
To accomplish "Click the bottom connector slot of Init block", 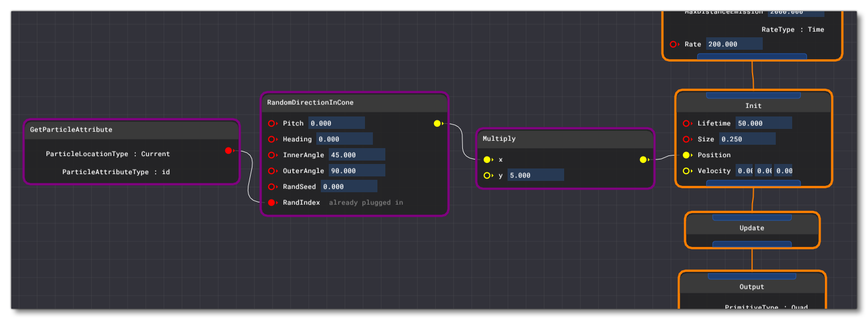I will coord(754,183).
